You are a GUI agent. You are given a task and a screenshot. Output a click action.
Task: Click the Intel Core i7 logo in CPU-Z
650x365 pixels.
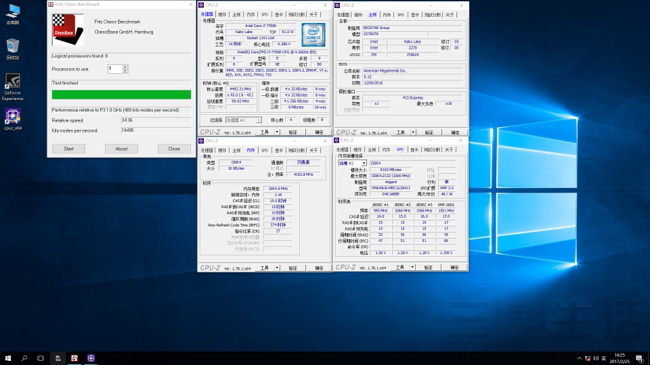click(x=313, y=35)
